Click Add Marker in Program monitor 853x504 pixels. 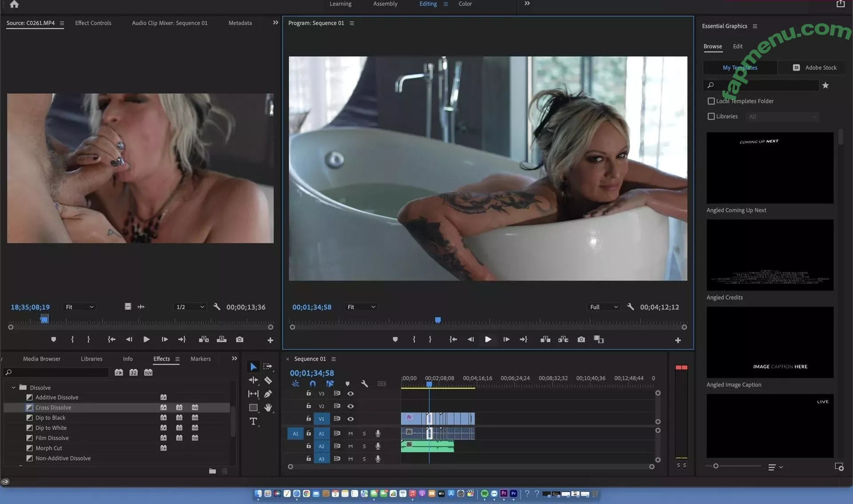(395, 339)
